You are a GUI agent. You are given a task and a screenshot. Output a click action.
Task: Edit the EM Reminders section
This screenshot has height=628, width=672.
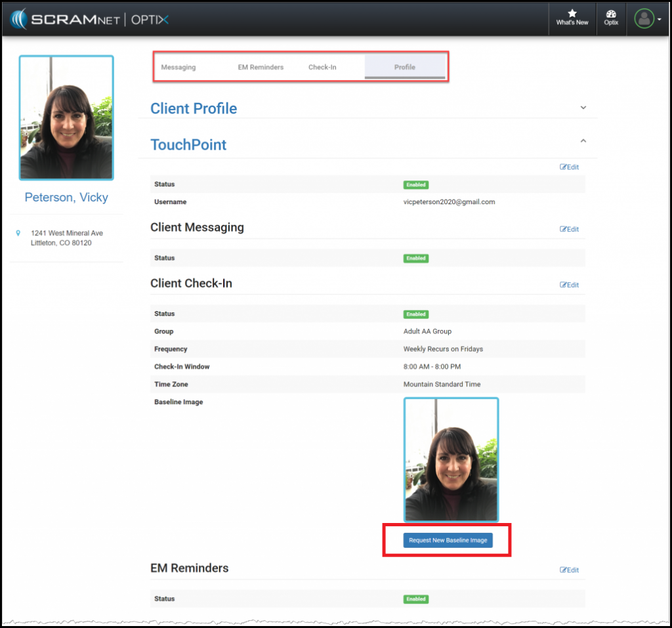[x=569, y=570]
